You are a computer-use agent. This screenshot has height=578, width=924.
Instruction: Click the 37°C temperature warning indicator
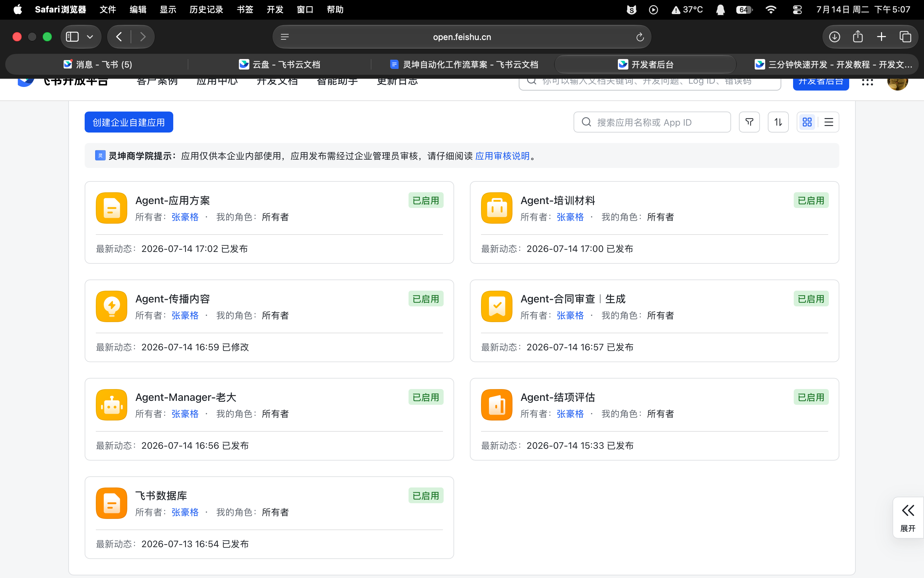(x=687, y=10)
